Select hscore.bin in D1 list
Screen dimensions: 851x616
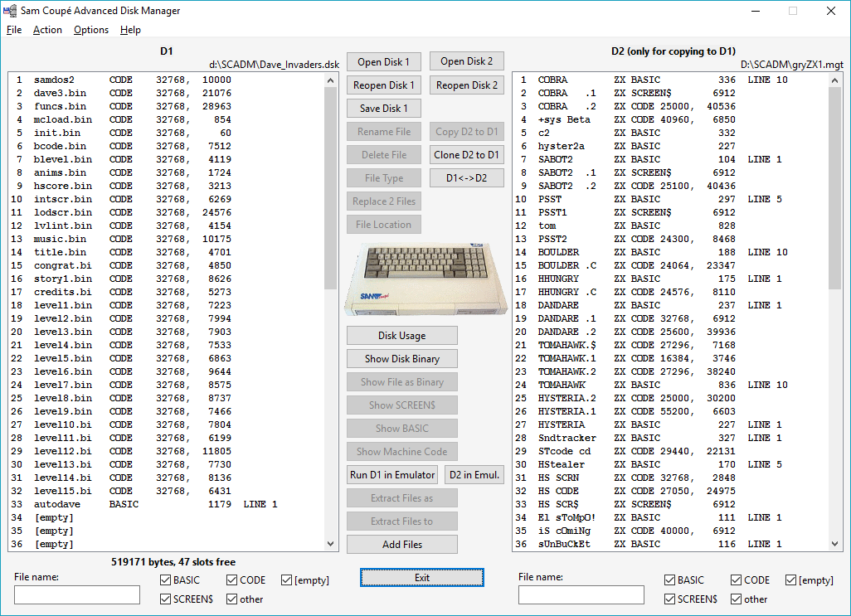tap(166, 186)
